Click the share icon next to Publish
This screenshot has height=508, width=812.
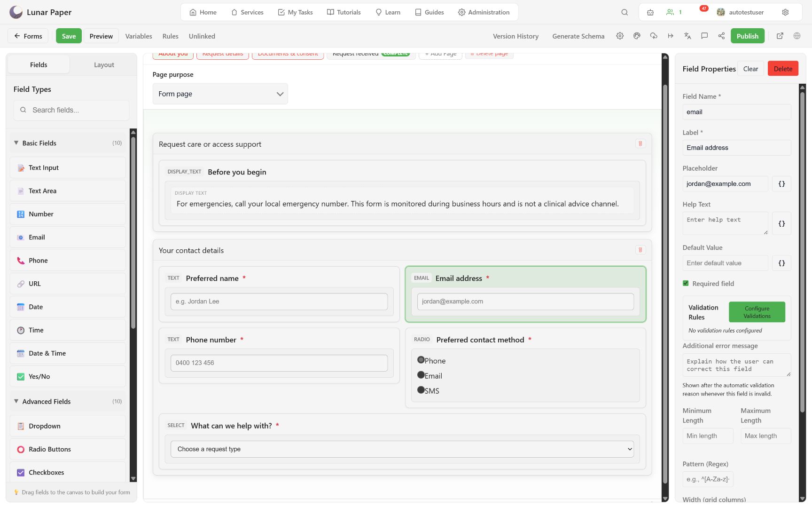tap(721, 36)
